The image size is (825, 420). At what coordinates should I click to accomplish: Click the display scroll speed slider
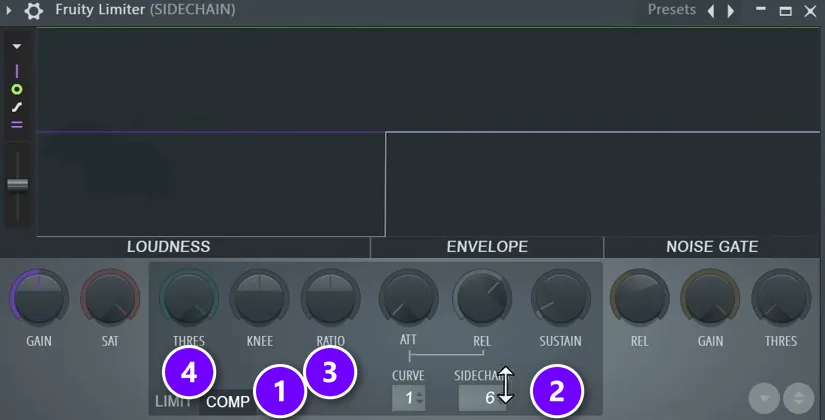[x=17, y=184]
